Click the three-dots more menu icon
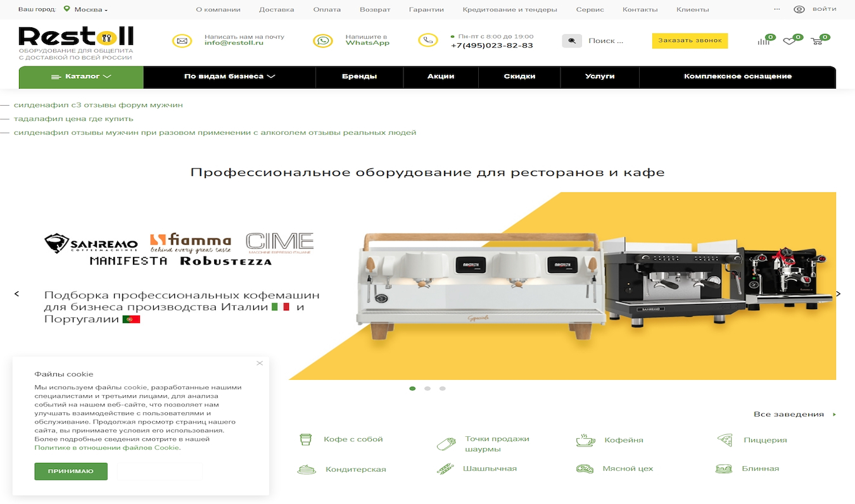Screen dimensions: 855x504 (x=777, y=9)
